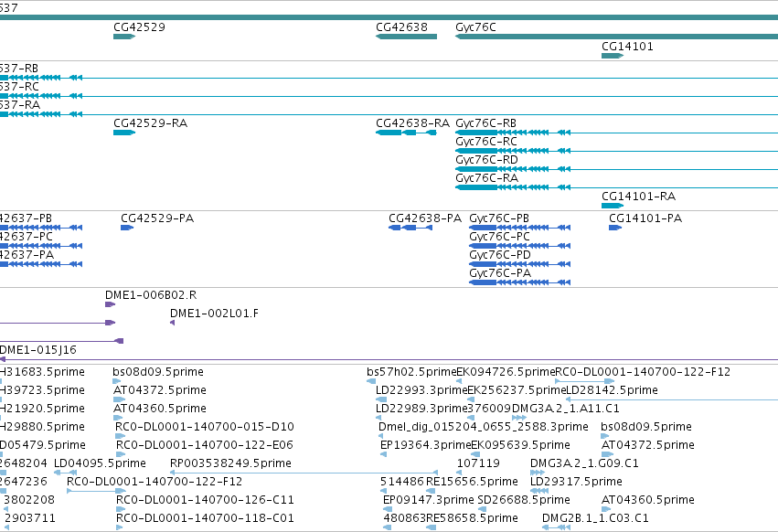Select the feature labeled 514486

tap(402, 483)
